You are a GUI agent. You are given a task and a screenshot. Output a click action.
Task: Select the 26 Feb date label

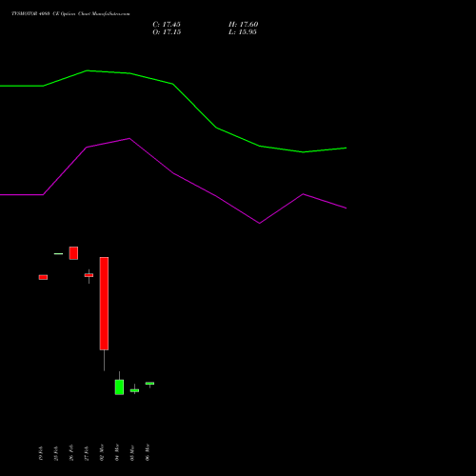click(x=71, y=452)
